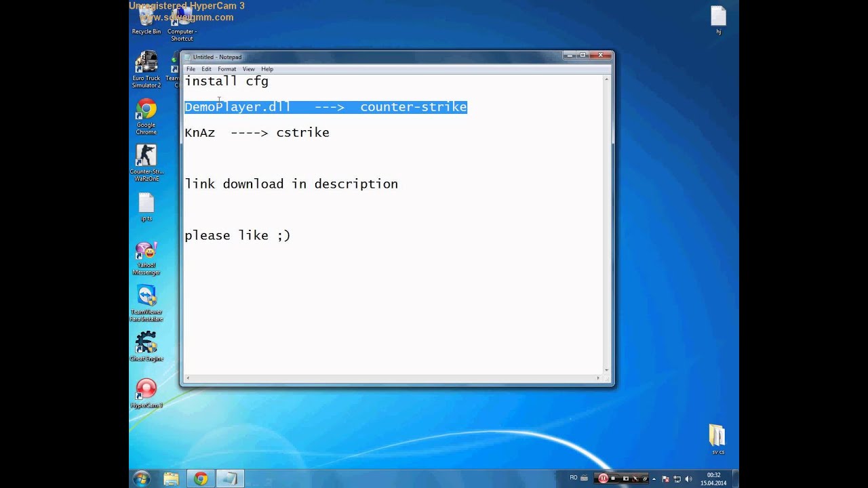The height and width of the screenshot is (488, 868).
Task: Open the File menu in Notepad
Action: 191,69
